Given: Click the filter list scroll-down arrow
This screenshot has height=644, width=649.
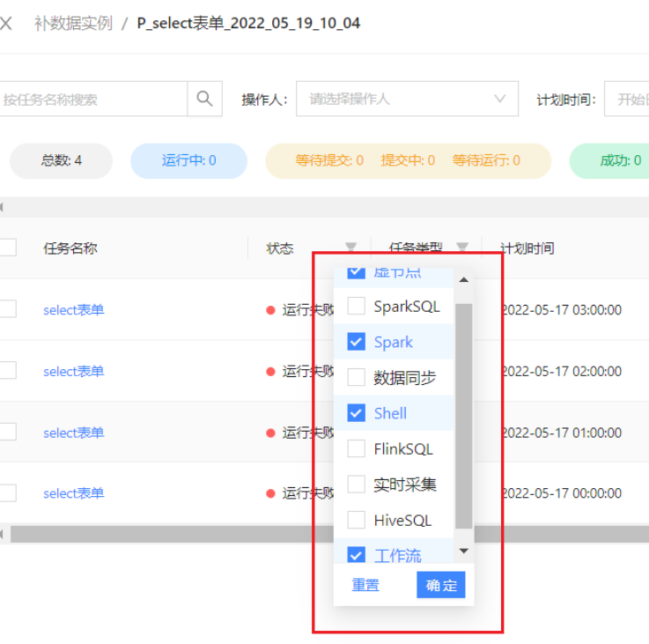Looking at the screenshot, I should click(463, 551).
